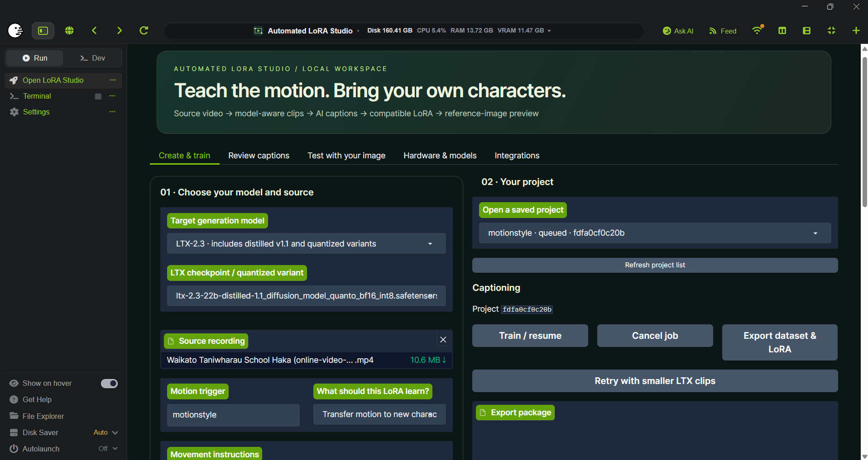The height and width of the screenshot is (460, 868).
Task: Select LTX checkpoint quantized variant field
Action: point(307,296)
